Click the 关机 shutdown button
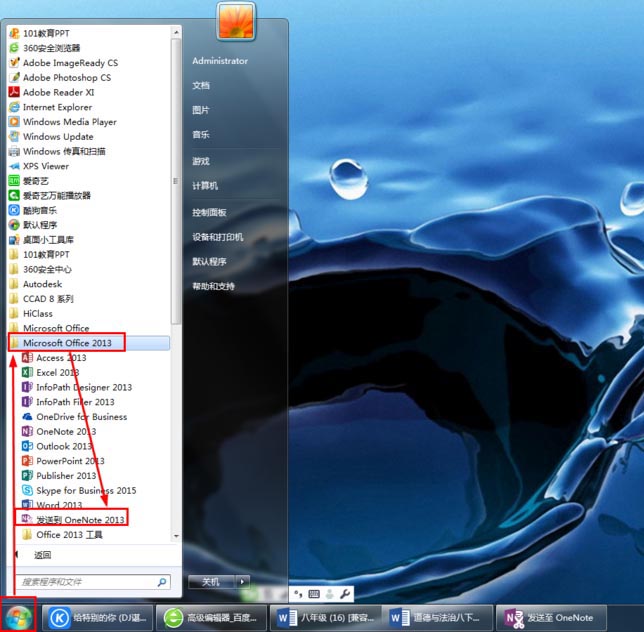Screen dimensions: 644x632 coord(212,581)
